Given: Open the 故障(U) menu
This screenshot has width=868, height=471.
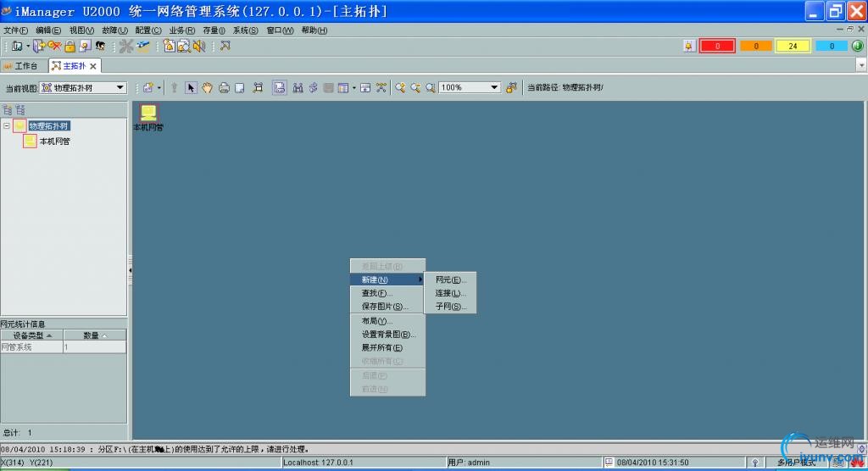Looking at the screenshot, I should (114, 30).
